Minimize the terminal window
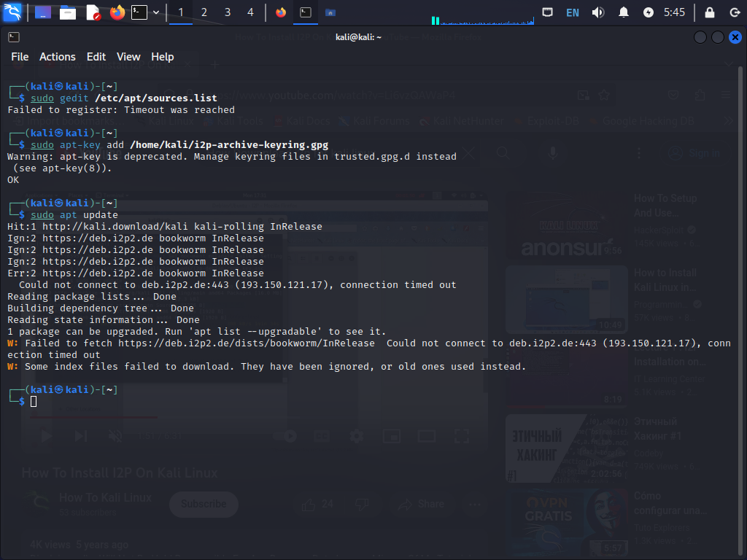The height and width of the screenshot is (560, 747). pos(700,36)
